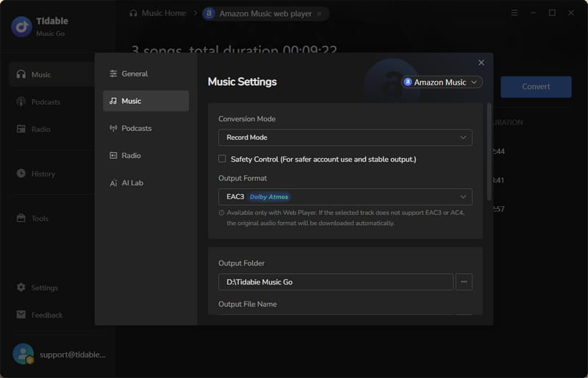This screenshot has height=378, width=588.
Task: Open the Amazon Music source selector
Action: [442, 82]
